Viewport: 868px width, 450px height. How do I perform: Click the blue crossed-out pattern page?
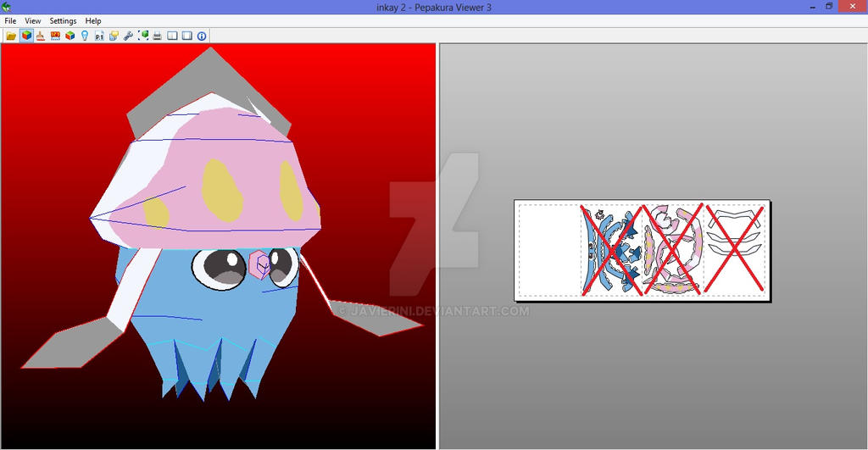point(611,250)
